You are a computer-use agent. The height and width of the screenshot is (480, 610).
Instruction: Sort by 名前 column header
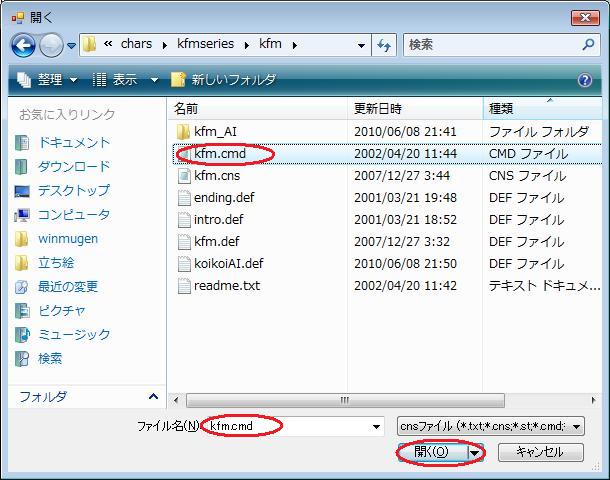pos(258,109)
